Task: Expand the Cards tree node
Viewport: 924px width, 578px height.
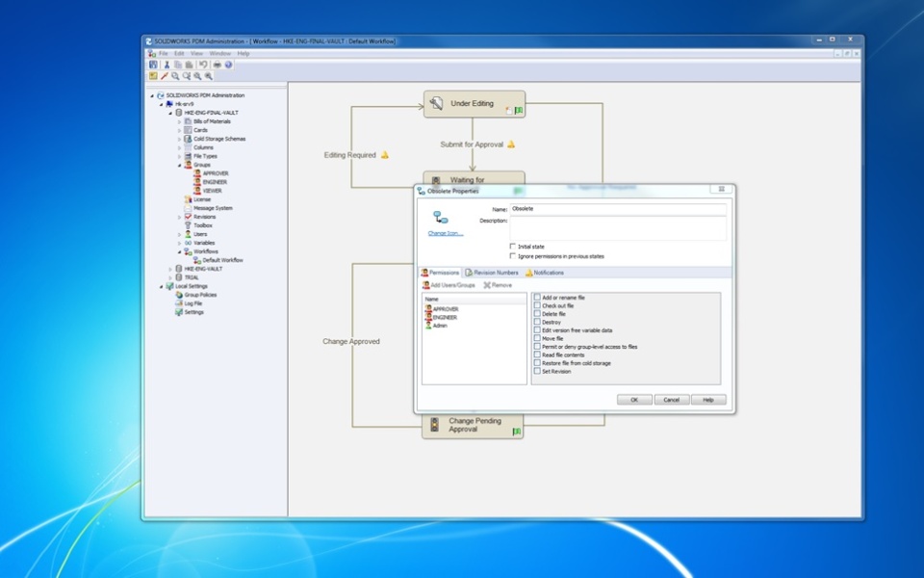Action: pyautogui.click(x=180, y=130)
